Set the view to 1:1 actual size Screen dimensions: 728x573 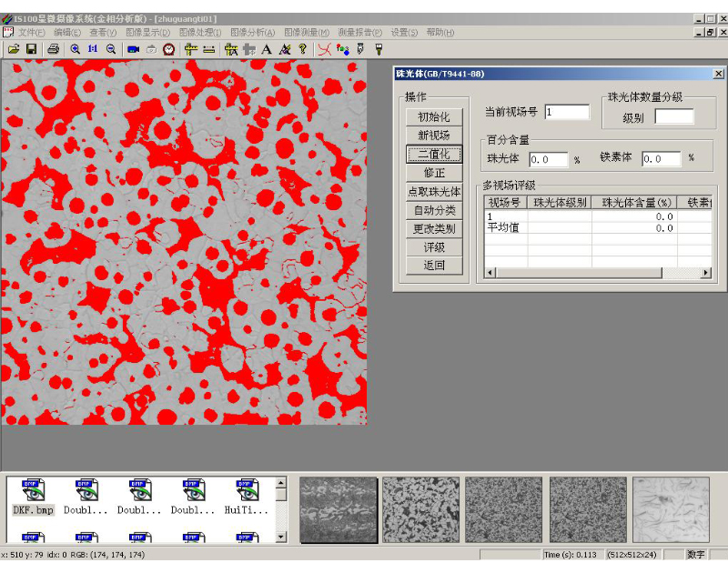pyautogui.click(x=93, y=49)
